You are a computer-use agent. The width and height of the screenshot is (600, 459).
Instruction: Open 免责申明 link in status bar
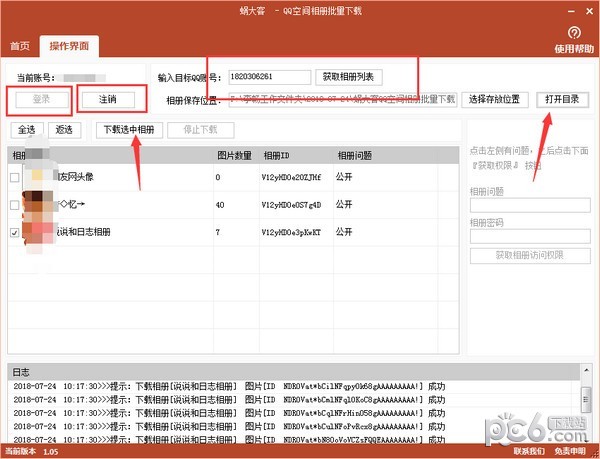click(570, 451)
